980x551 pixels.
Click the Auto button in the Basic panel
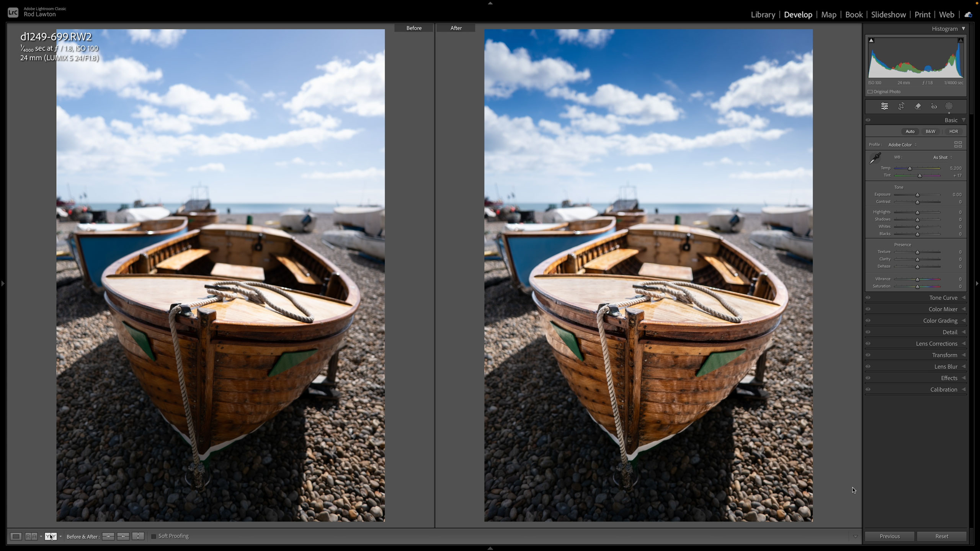point(910,131)
